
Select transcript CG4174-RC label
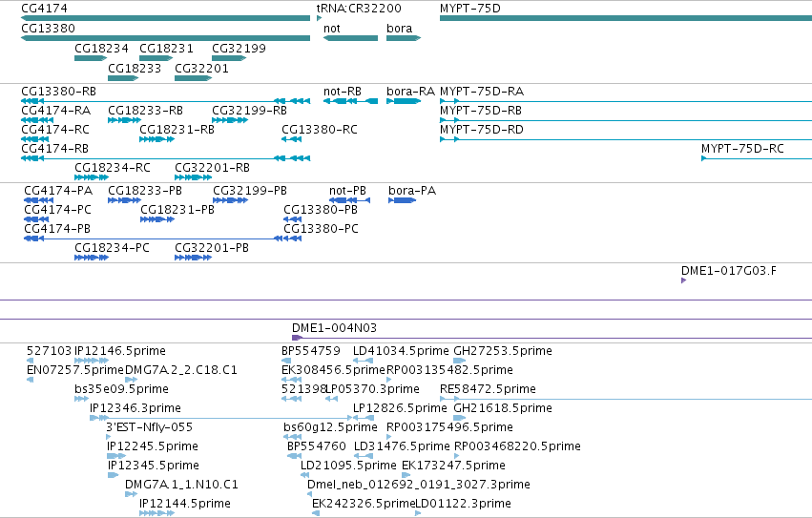[55, 130]
